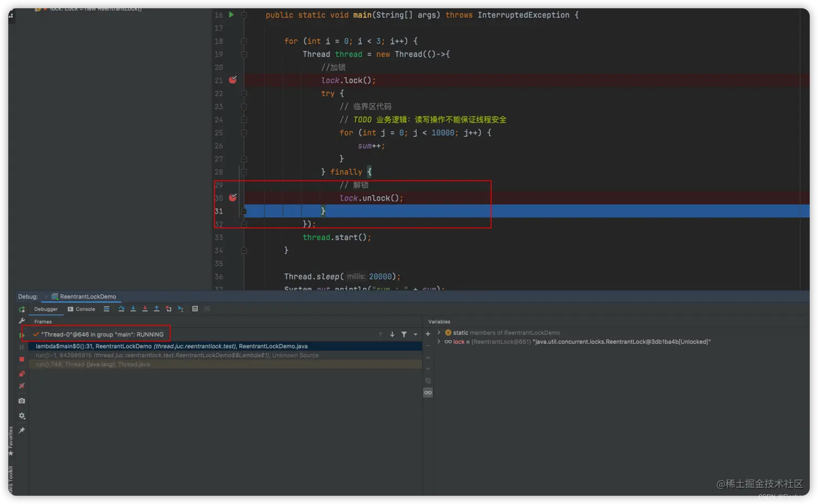
Task: Click the Remove Watch minus icon
Action: tap(428, 345)
